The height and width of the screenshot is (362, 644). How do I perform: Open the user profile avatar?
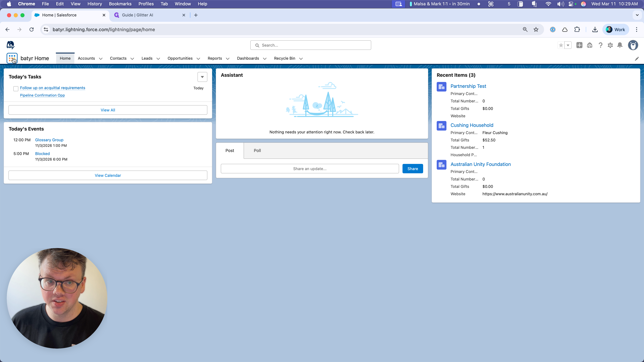[633, 45]
